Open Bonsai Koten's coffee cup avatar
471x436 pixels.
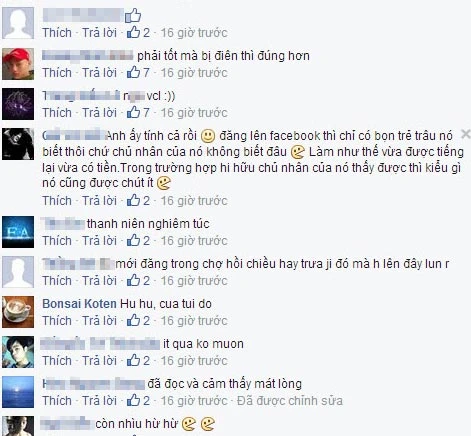click(18, 312)
